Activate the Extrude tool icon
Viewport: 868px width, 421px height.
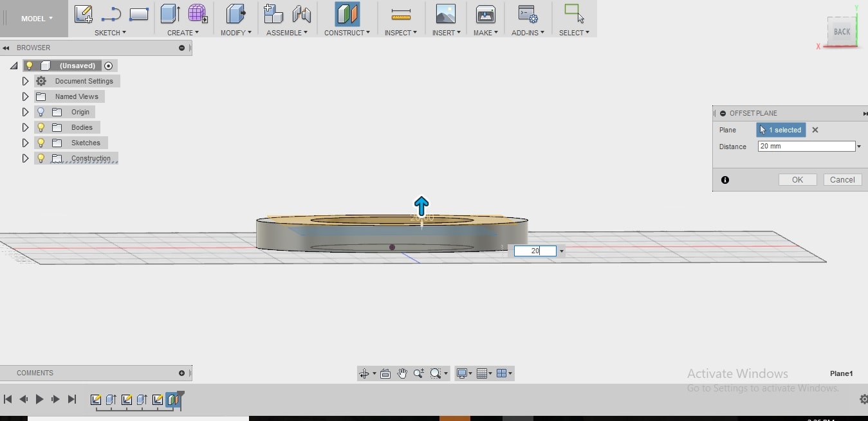pos(171,14)
